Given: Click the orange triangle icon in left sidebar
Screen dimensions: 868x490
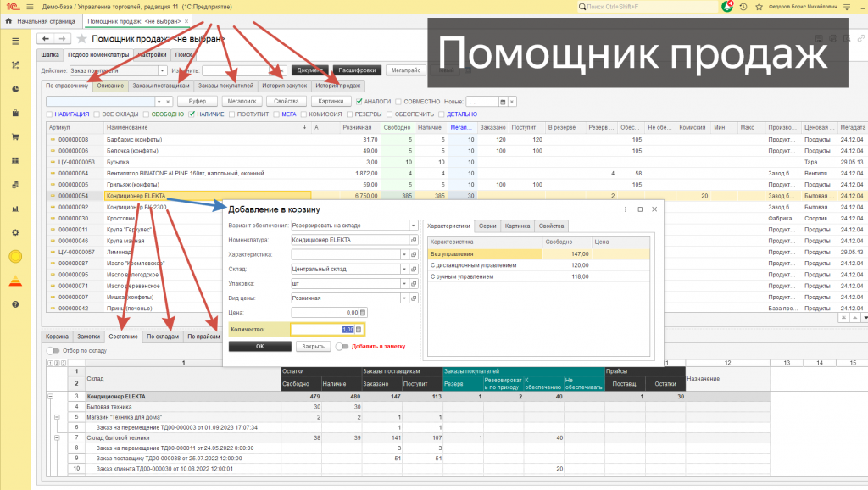Looking at the screenshot, I should (x=15, y=281).
